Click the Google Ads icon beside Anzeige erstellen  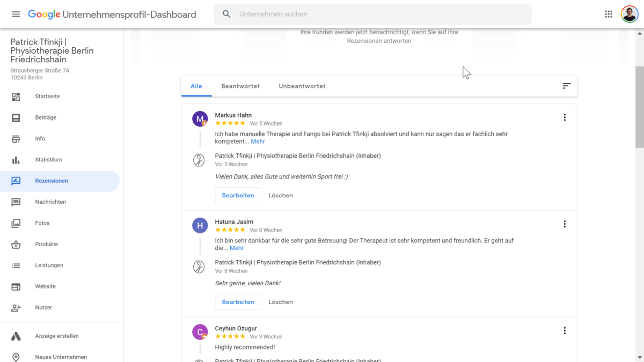tap(16, 336)
